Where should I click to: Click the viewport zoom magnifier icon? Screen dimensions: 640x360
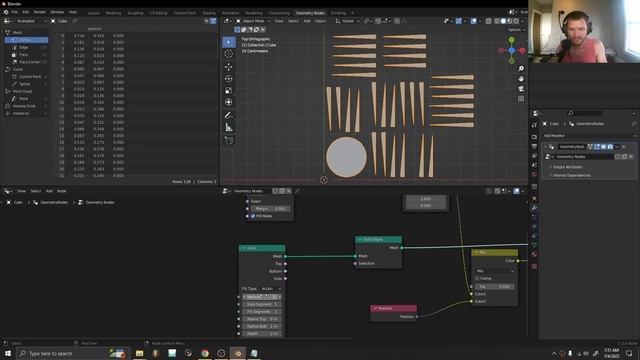coord(521,69)
